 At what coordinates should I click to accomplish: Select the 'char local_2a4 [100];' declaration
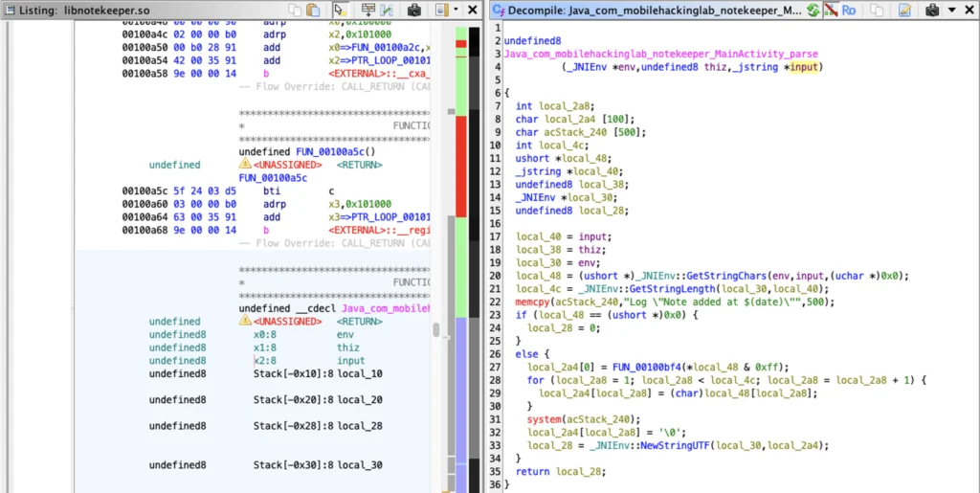coord(575,120)
